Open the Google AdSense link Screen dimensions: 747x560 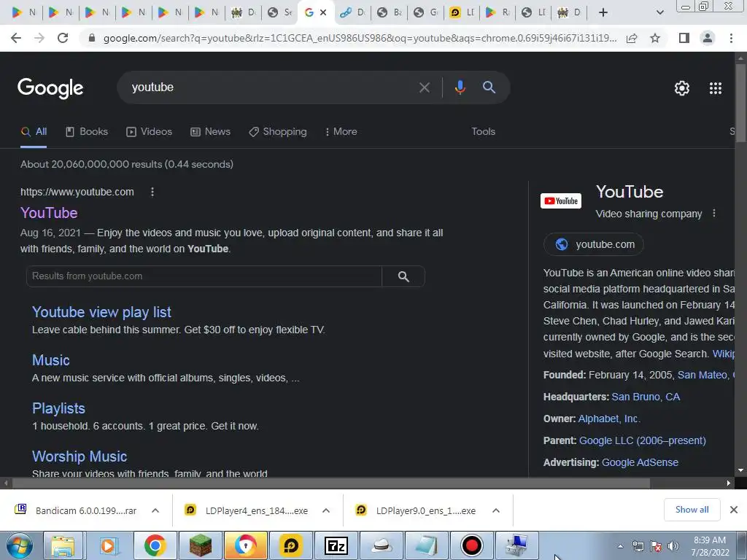[640, 462]
